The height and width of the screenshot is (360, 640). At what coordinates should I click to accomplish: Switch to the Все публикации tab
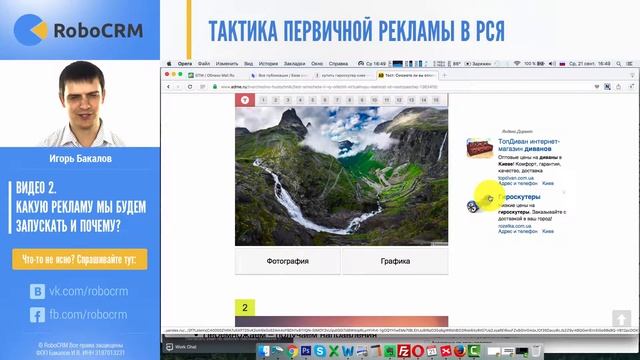280,76
